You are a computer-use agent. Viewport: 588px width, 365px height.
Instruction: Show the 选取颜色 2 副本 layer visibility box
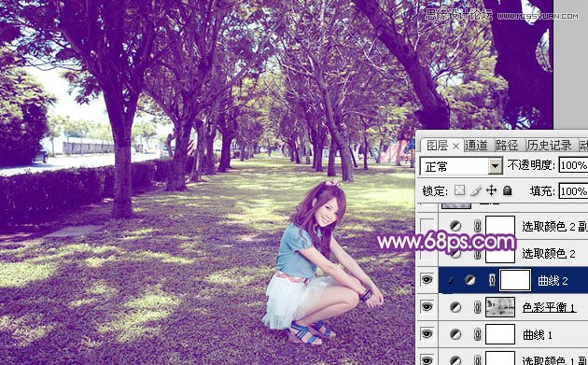[x=427, y=226]
